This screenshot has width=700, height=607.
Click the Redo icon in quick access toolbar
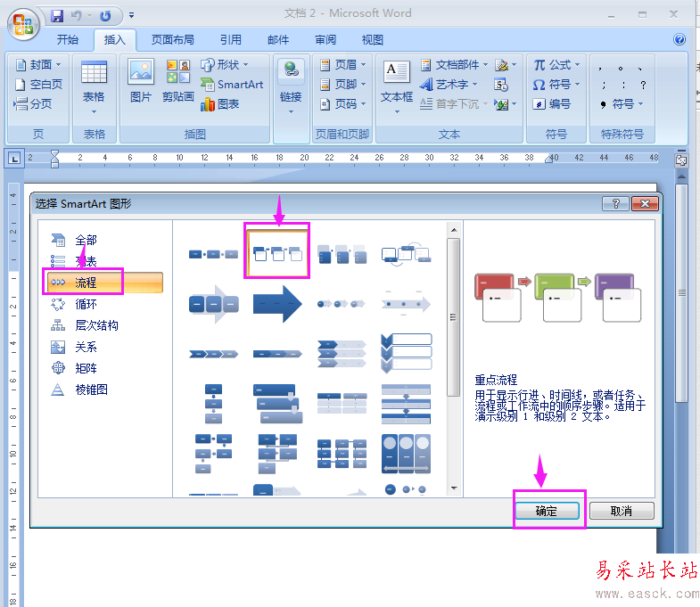pos(105,16)
